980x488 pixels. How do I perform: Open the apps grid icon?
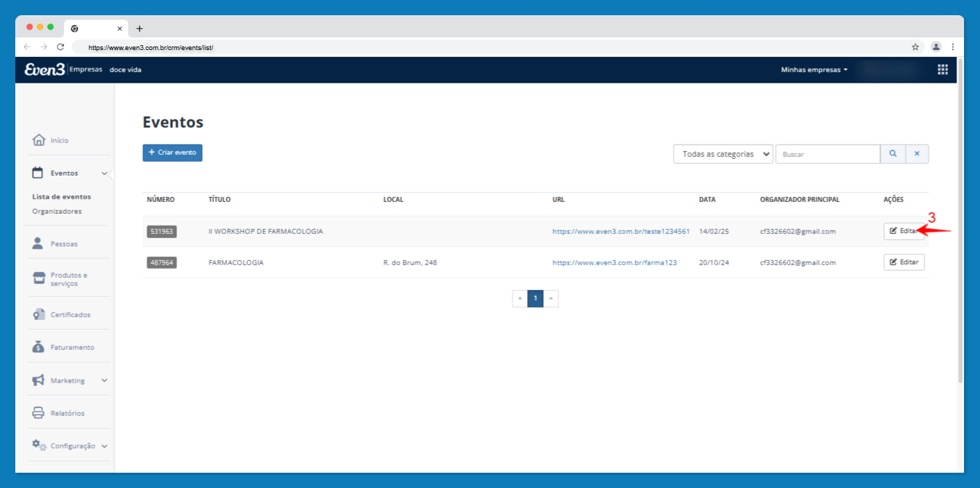coord(942,69)
